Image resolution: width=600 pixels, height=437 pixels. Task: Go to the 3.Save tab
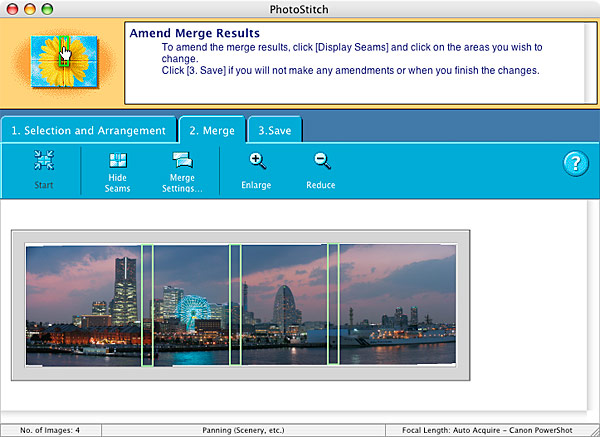click(275, 130)
